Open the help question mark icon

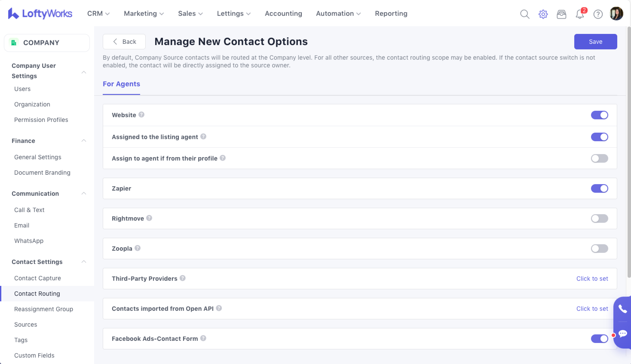coord(598,14)
